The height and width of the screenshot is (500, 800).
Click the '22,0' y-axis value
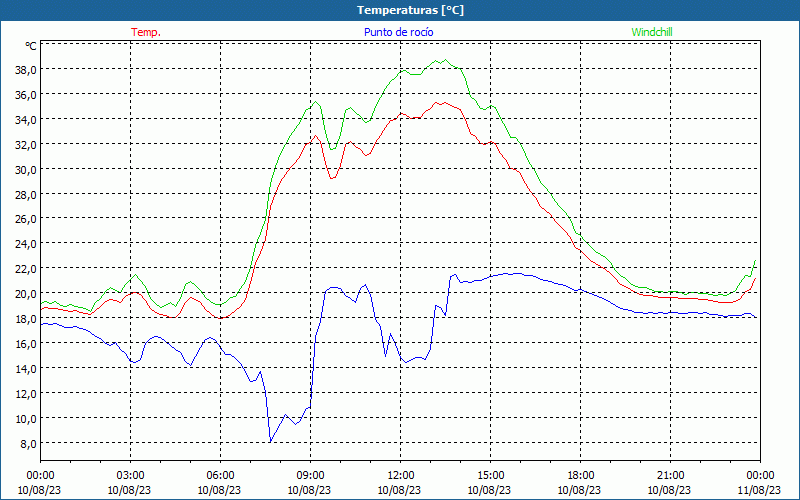26,269
